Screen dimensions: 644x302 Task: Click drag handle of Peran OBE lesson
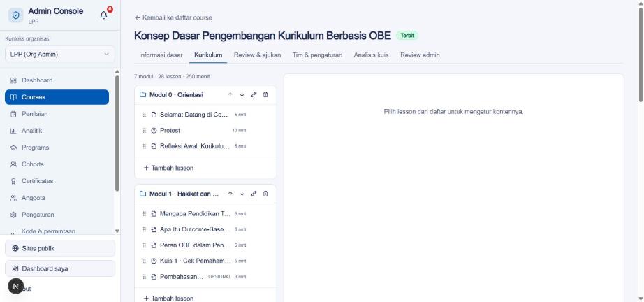(x=144, y=245)
